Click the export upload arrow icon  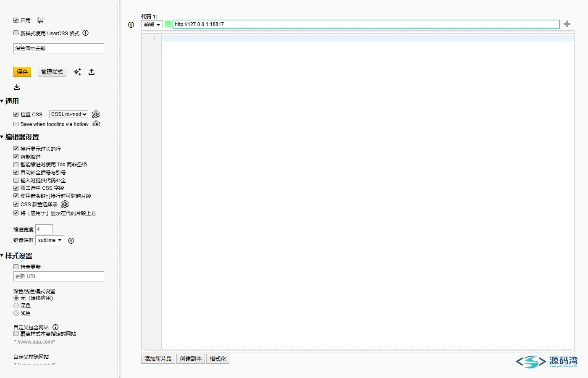click(92, 72)
